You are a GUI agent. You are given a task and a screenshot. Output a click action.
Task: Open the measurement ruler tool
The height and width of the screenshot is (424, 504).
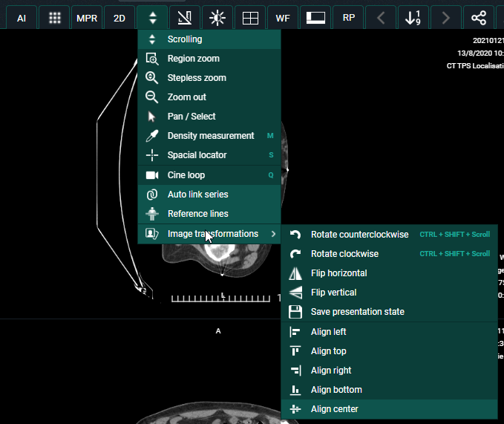(x=185, y=18)
